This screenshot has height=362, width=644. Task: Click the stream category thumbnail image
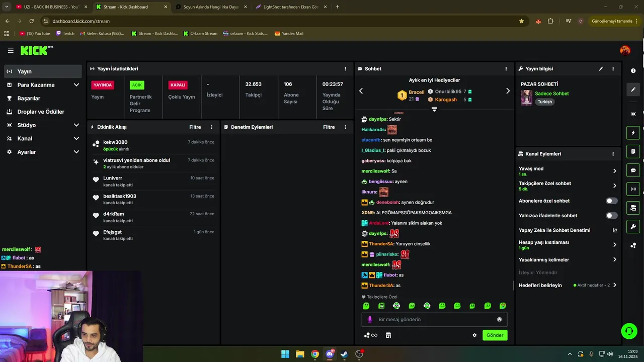coord(526,98)
